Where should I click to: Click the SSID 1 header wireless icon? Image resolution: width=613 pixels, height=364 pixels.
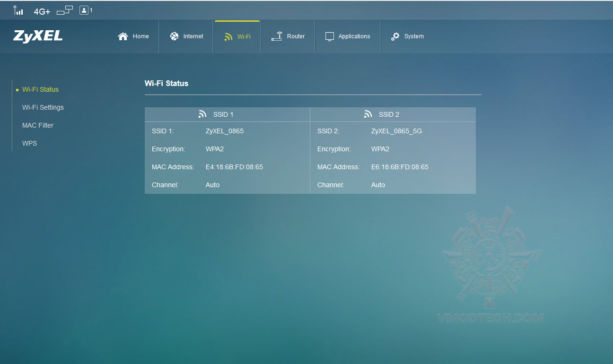[x=202, y=114]
